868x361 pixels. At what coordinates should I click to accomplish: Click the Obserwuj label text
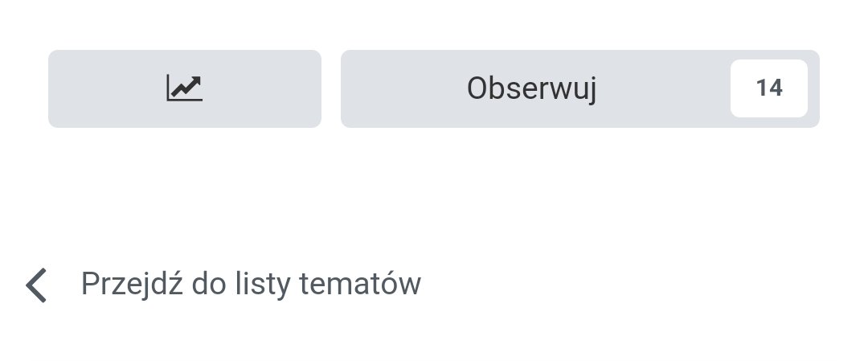tap(532, 88)
